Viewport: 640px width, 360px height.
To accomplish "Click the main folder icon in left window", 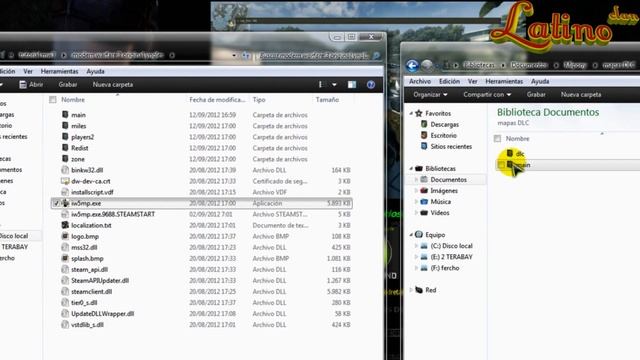I will [x=65, y=115].
